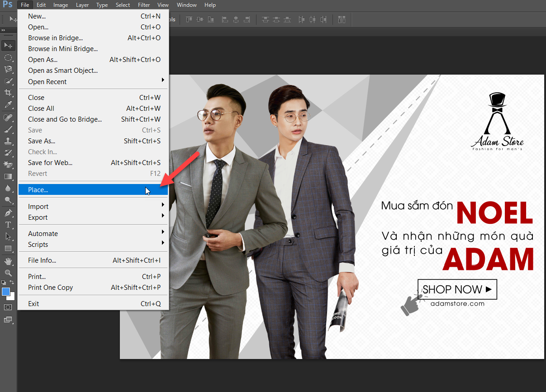
Task: Choose the Hand tool
Action: pos(8,261)
